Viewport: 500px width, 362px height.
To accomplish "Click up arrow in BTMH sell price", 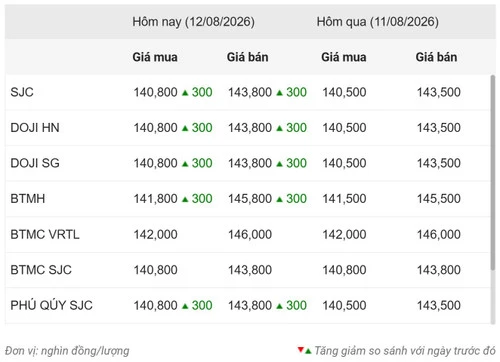I will tap(280, 199).
